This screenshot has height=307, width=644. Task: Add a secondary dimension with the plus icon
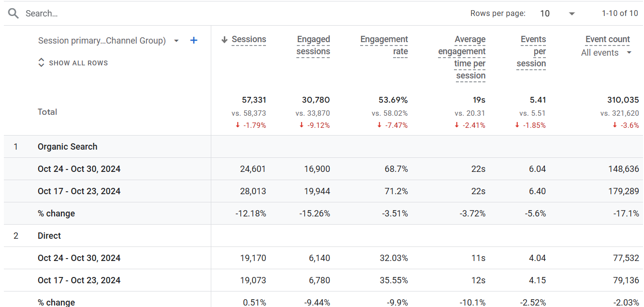point(194,41)
